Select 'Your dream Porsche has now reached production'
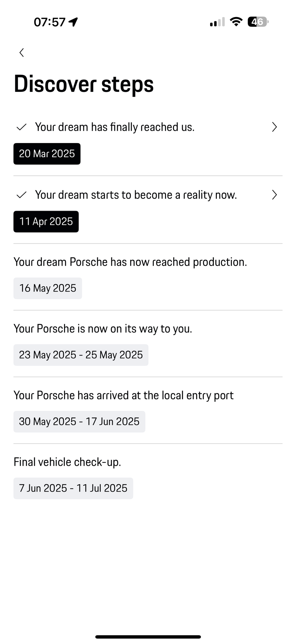The height and width of the screenshot is (644, 296). [130, 262]
